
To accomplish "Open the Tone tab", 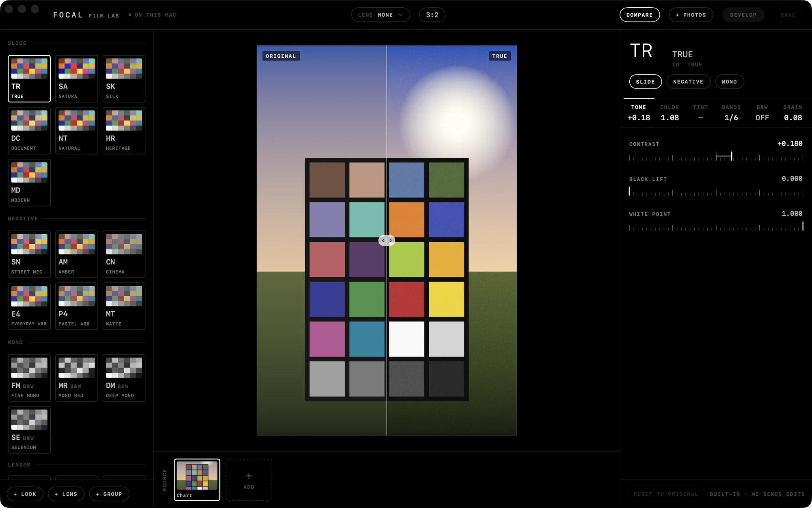I will pyautogui.click(x=639, y=113).
